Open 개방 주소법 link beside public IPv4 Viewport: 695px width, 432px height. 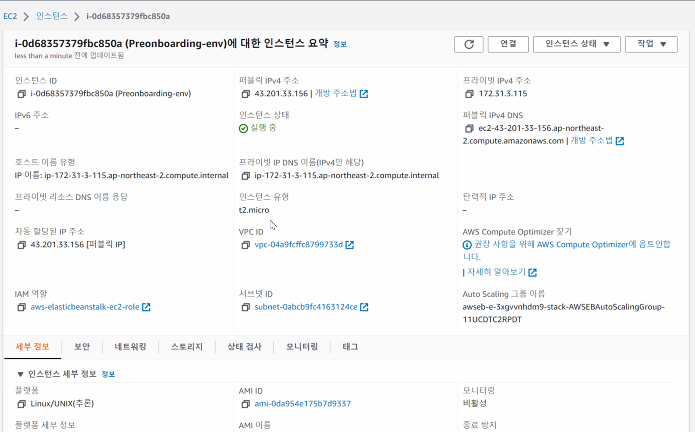click(x=336, y=93)
